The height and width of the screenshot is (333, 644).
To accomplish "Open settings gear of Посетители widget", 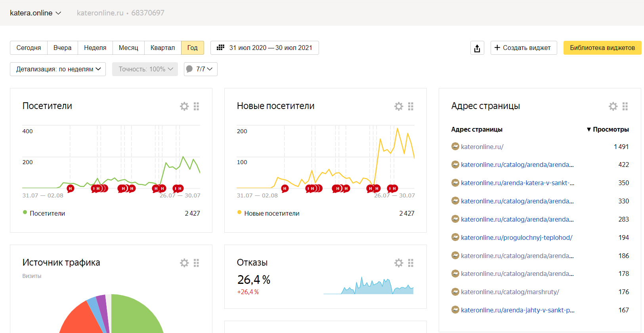I will coord(184,106).
